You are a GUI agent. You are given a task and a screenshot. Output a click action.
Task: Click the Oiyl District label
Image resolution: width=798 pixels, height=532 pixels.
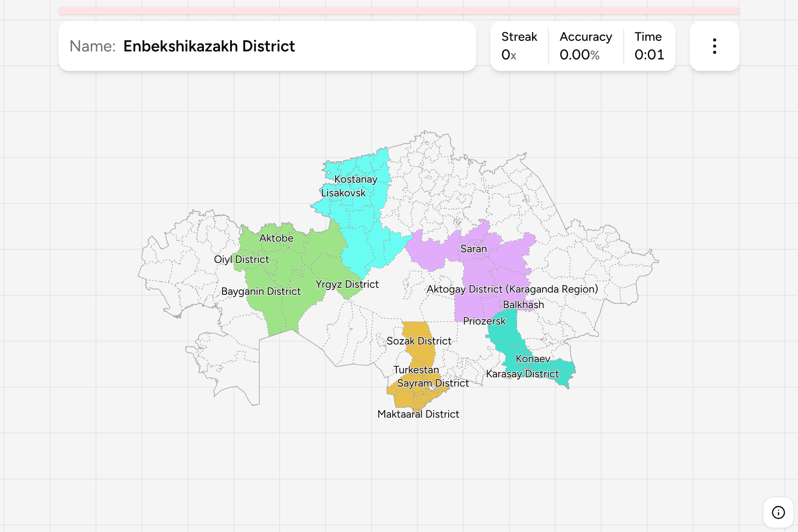click(x=241, y=260)
